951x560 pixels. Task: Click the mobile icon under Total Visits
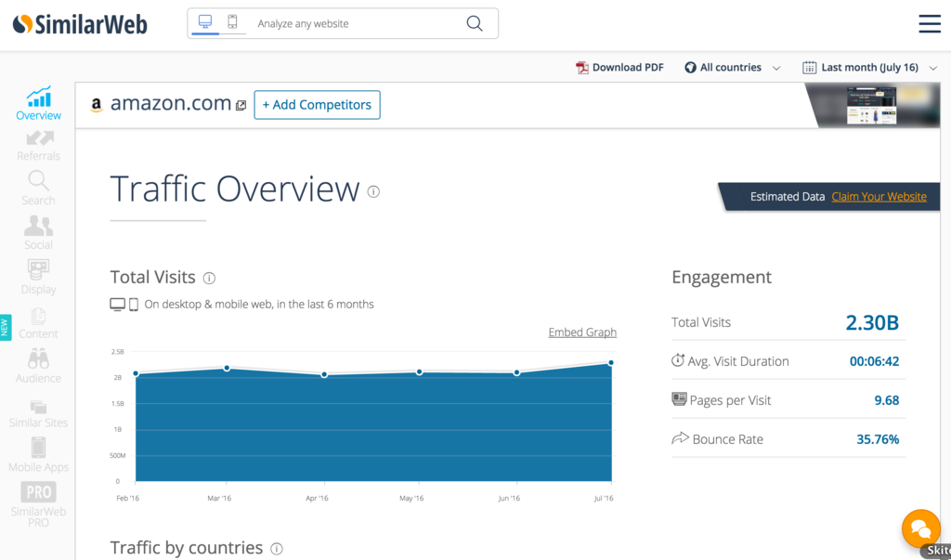[x=134, y=305]
